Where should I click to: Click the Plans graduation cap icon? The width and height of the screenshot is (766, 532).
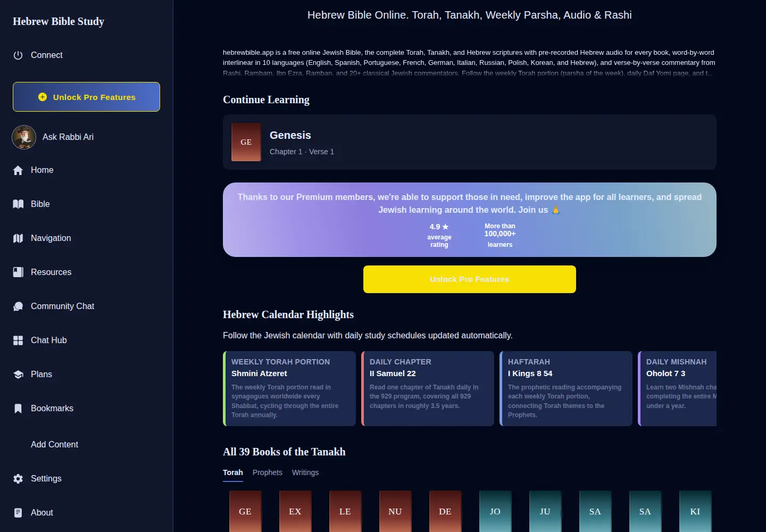point(18,375)
